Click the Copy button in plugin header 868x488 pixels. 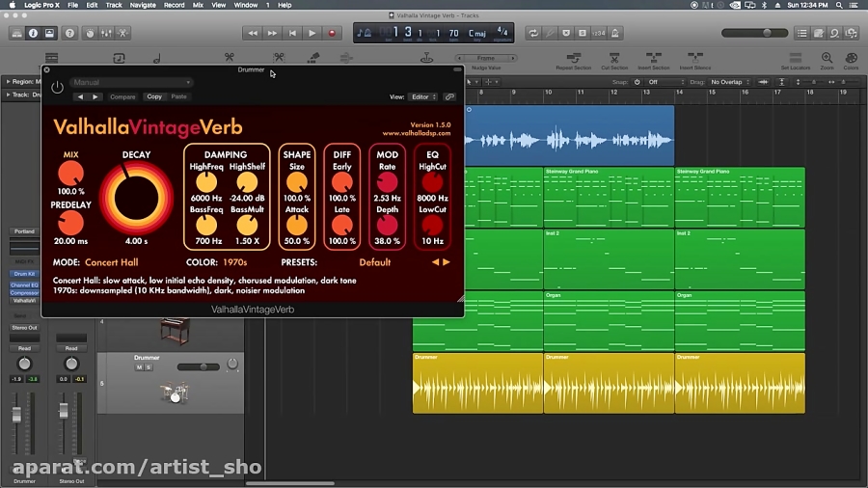click(x=154, y=97)
